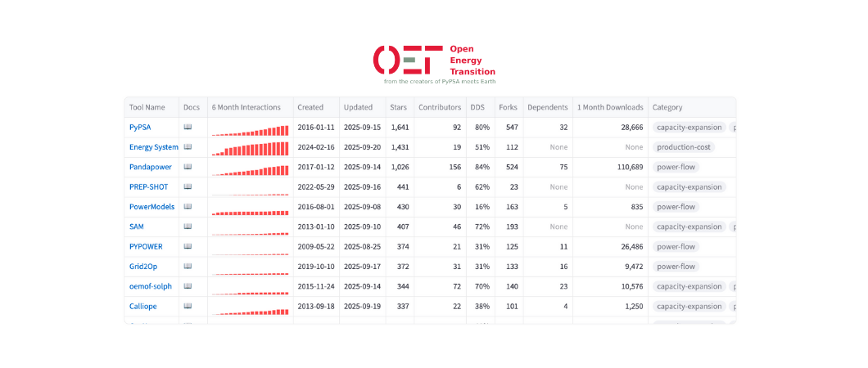Open the PyPSA tool link

click(x=140, y=128)
